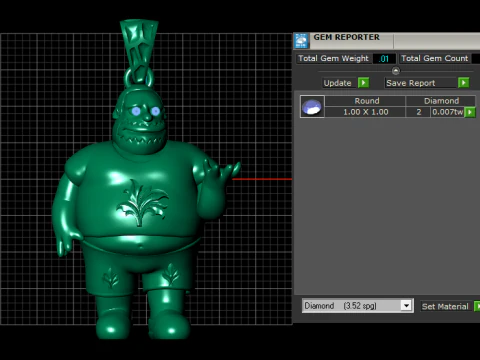Click the 0.007tw weight cell
480x360 pixels.
click(448, 112)
